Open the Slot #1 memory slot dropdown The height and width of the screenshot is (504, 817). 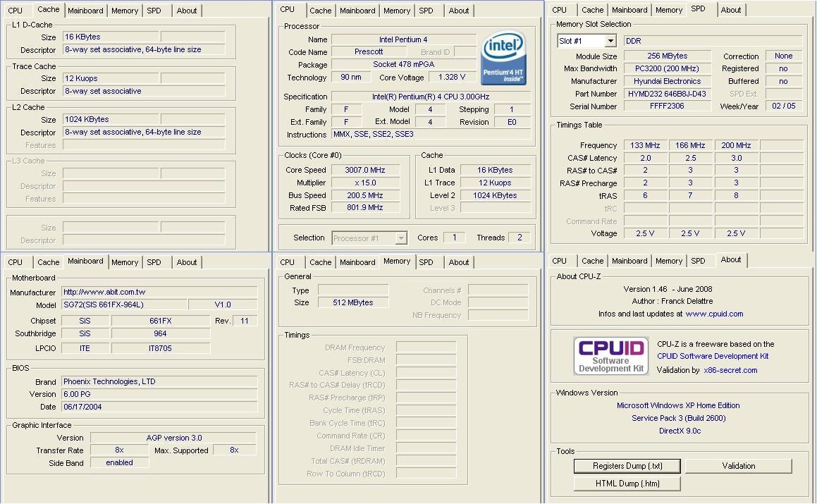610,41
